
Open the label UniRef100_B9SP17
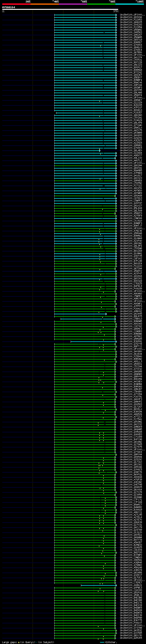(131, 67)
